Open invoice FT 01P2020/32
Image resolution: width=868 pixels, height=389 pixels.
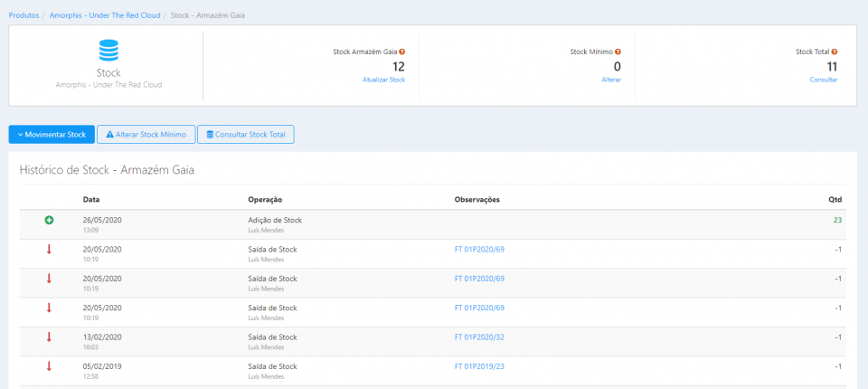[479, 337]
